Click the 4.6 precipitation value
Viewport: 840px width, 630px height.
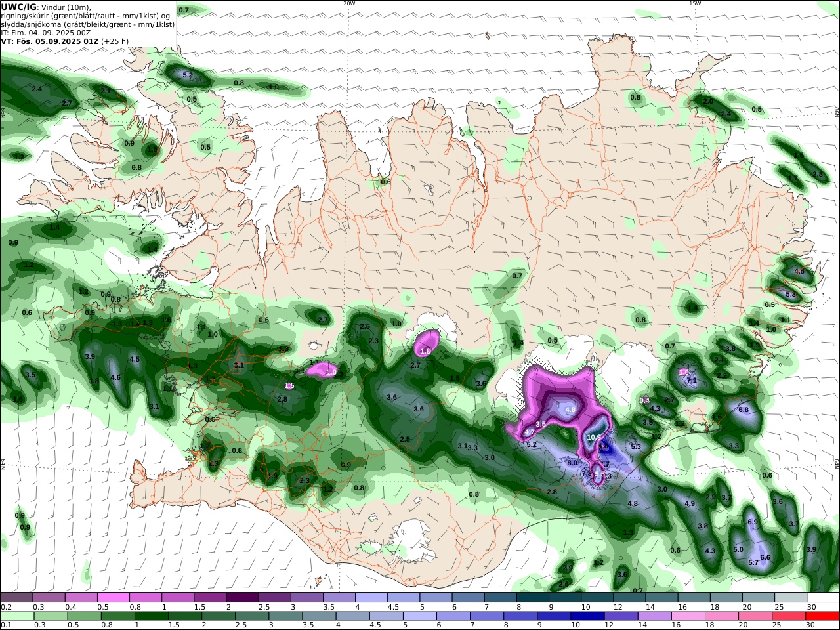pos(115,377)
